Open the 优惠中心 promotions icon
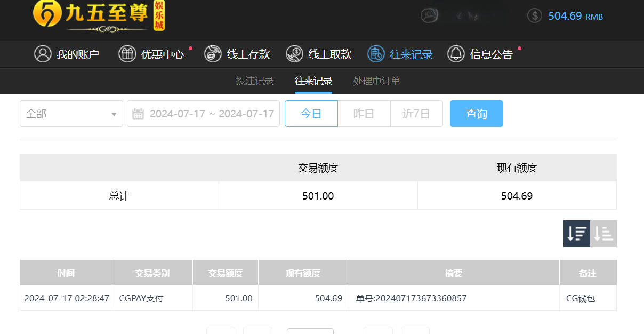 click(x=127, y=53)
